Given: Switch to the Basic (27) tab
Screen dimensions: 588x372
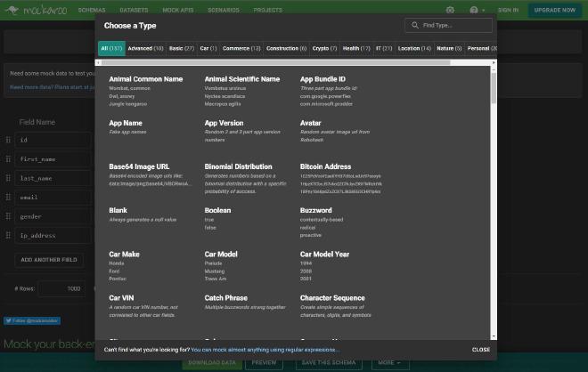Looking at the screenshot, I should (x=182, y=48).
